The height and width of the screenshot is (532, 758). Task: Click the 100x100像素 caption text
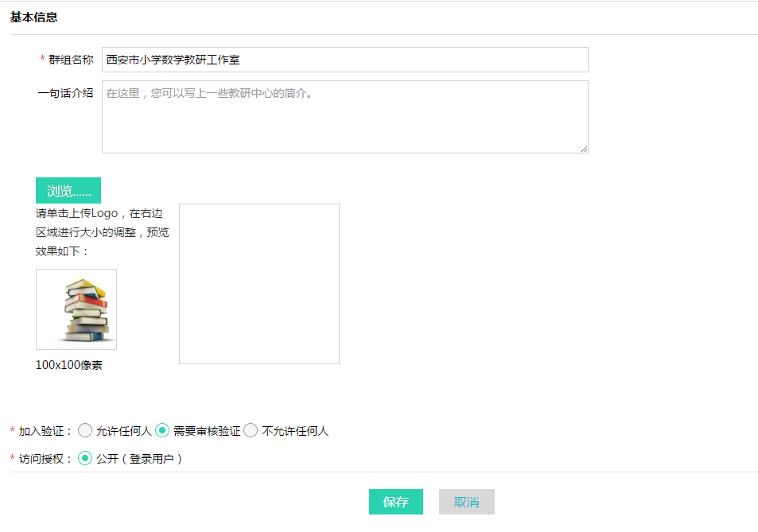coord(68,365)
